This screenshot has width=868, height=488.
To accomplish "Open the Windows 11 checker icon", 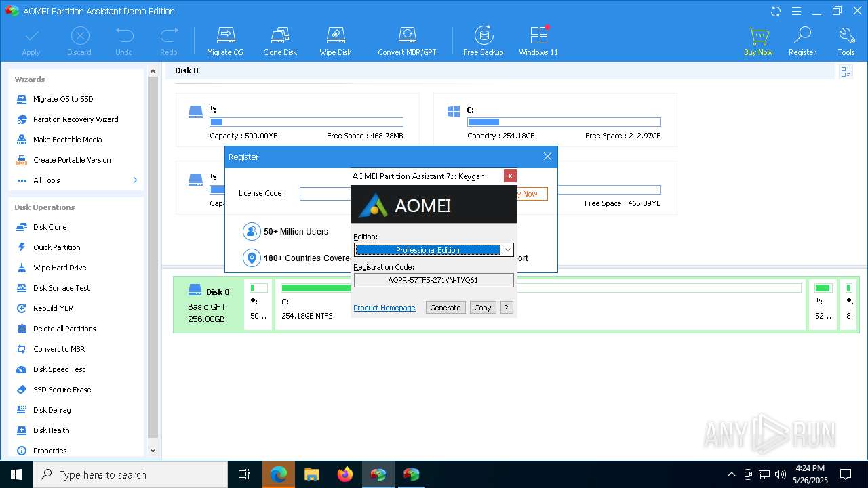I will point(538,41).
